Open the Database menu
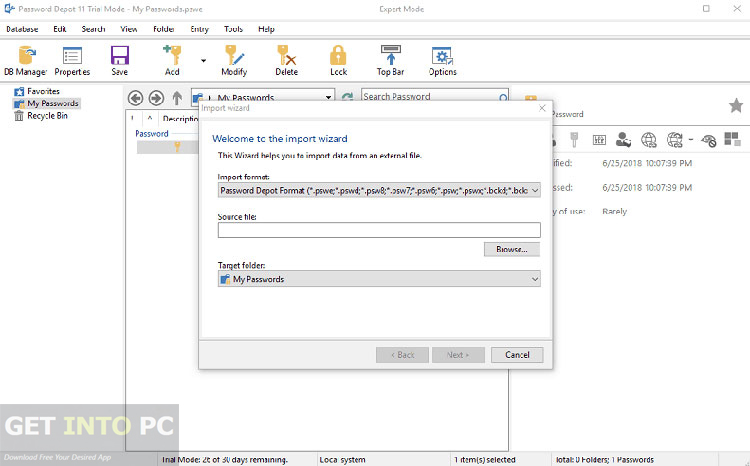Viewport: 750px width, 466px height. (22, 29)
